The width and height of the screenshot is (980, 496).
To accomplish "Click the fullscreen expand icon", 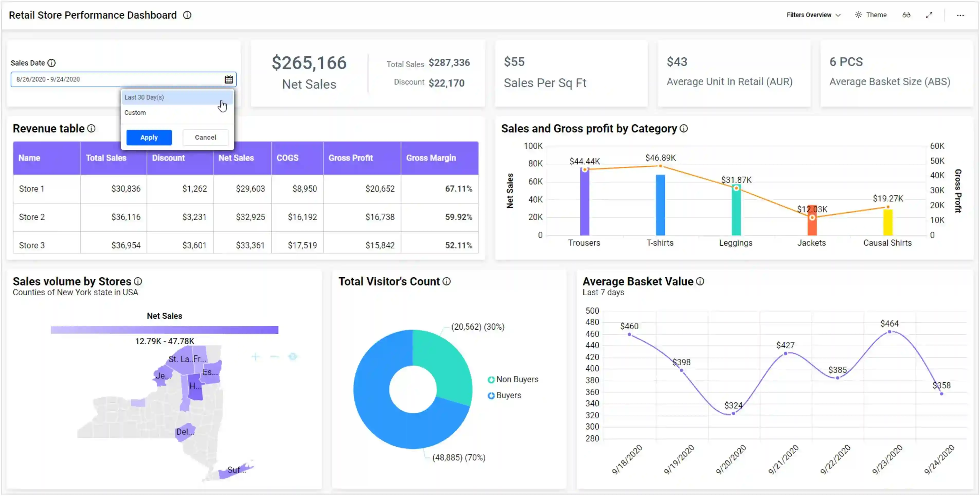I will click(929, 16).
